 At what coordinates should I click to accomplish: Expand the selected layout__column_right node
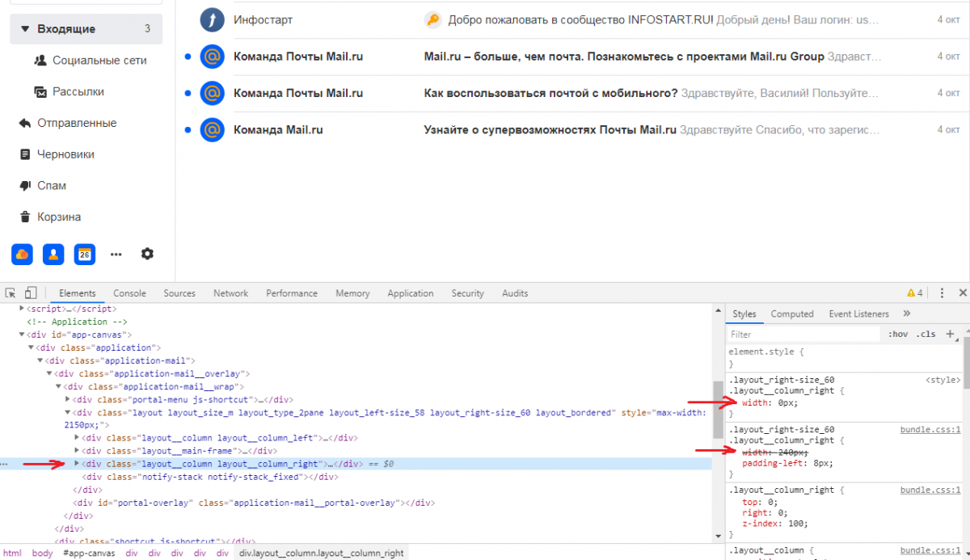[77, 464]
